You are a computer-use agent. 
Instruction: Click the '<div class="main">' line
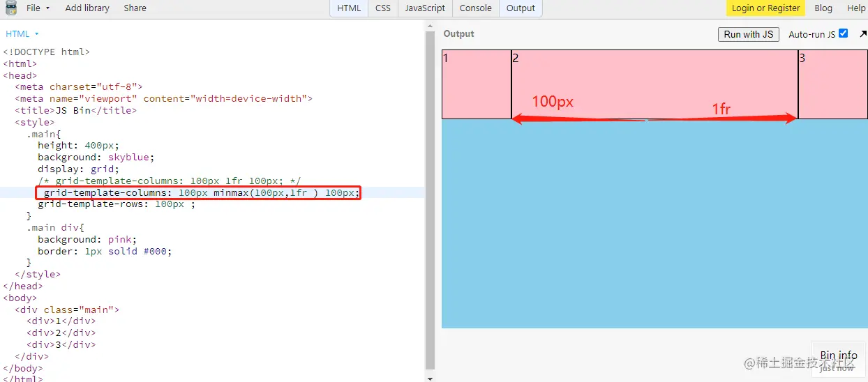point(67,310)
